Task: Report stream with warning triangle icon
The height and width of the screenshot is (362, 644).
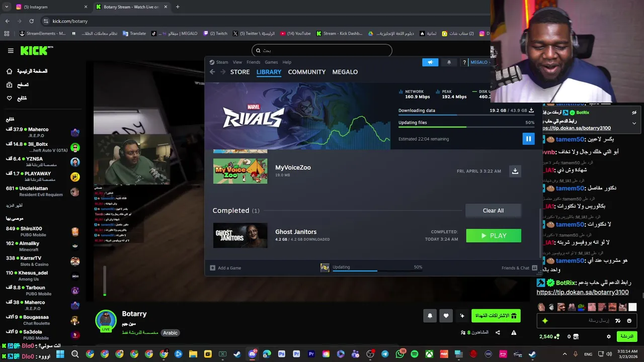Action: 514,332
